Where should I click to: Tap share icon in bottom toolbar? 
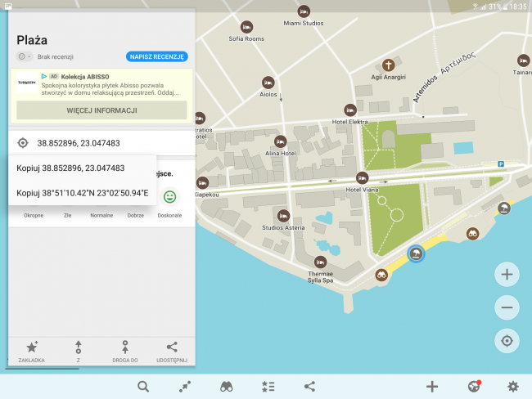point(309,387)
